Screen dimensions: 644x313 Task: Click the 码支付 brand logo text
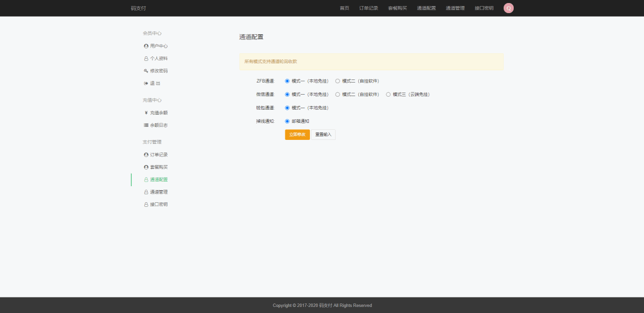click(x=138, y=8)
